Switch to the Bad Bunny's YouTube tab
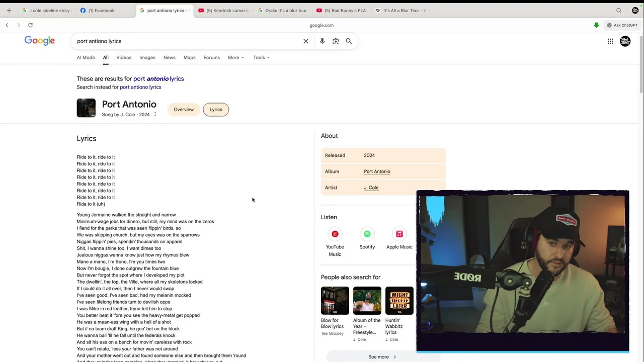The width and height of the screenshot is (644, 362). click(x=342, y=10)
